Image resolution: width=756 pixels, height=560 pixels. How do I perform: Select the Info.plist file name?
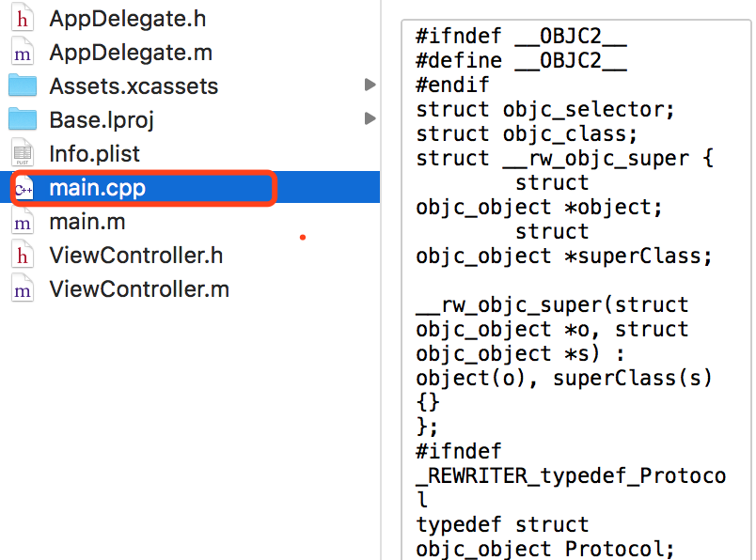point(94,154)
